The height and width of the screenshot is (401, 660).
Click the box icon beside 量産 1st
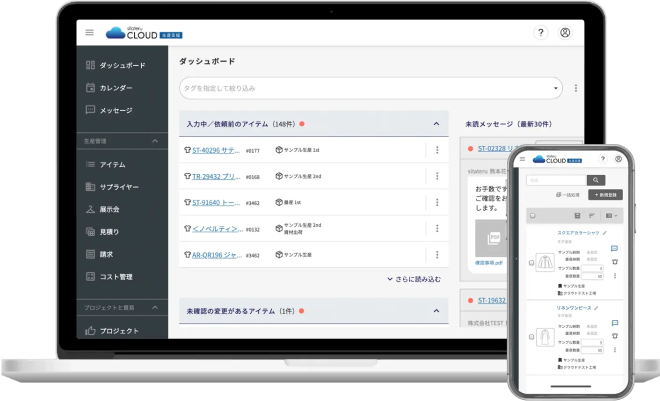(x=279, y=202)
